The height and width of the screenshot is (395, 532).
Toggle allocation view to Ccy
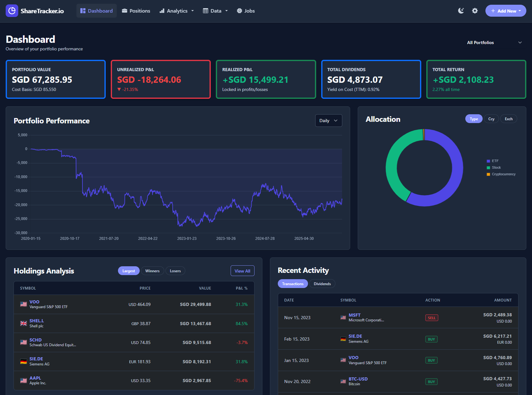(x=491, y=119)
